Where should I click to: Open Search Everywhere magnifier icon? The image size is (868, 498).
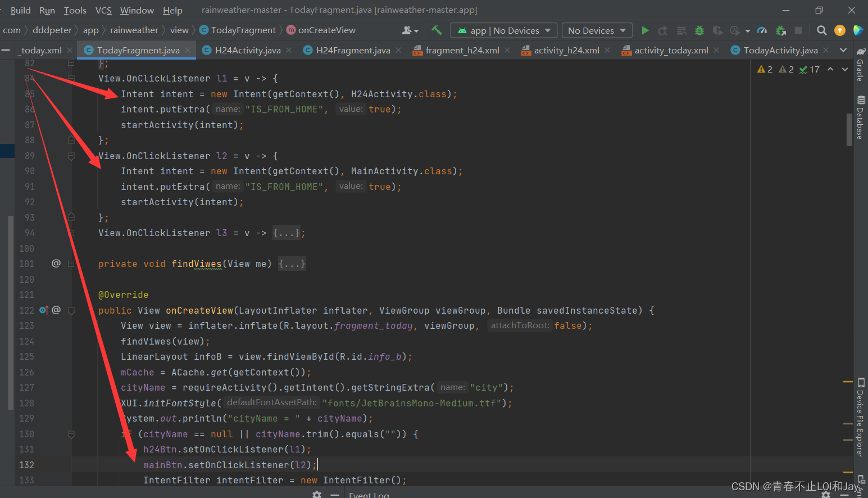pyautogui.click(x=821, y=30)
